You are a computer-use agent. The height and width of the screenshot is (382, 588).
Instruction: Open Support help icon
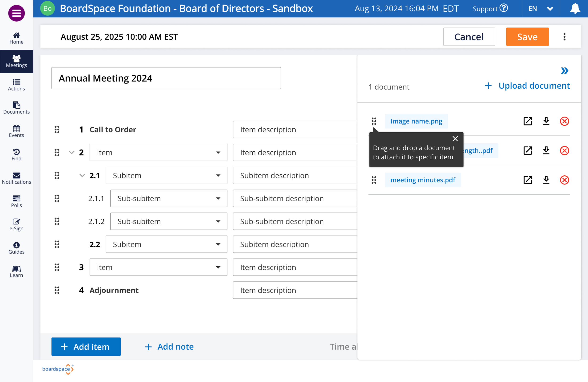(x=504, y=8)
